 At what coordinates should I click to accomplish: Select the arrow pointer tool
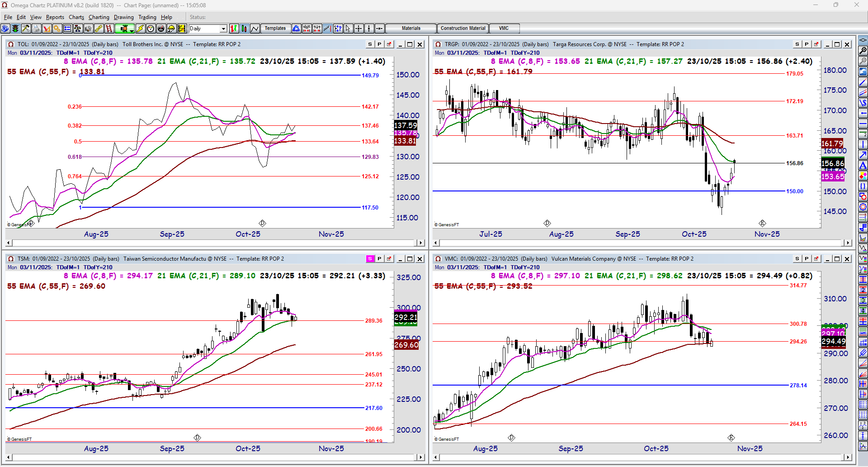coord(348,29)
